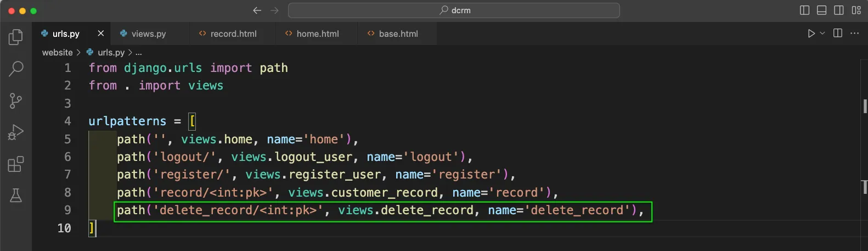Screen dimensions: 868x251
Task: Expand the breadcrumb ellipsis symbol
Action: pos(138,53)
